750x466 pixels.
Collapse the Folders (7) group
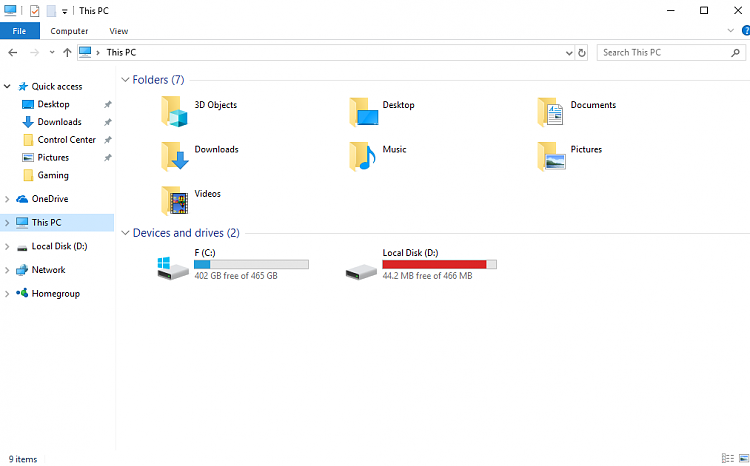click(125, 80)
